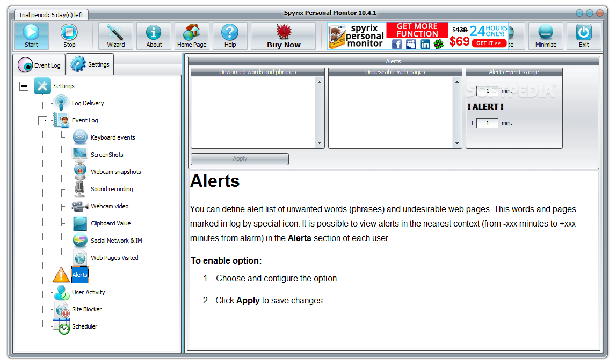Viewport: 616px width, 364px height.
Task: Open User Activity settings
Action: pyautogui.click(x=89, y=292)
